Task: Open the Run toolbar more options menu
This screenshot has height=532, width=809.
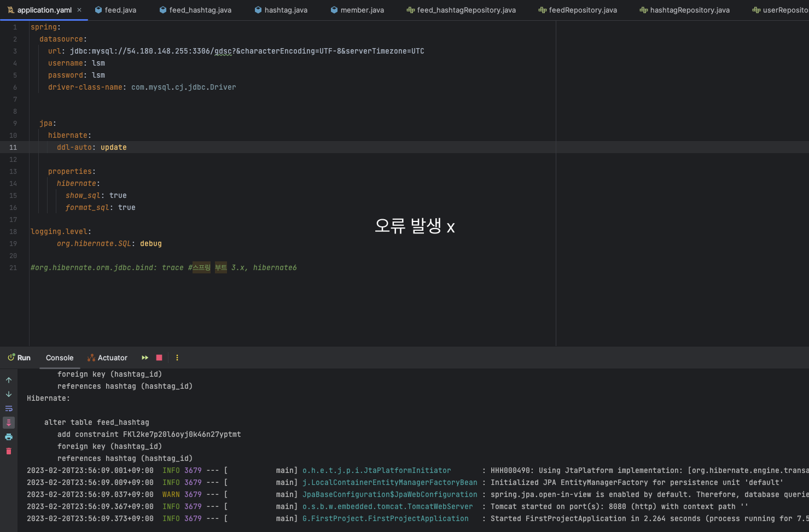Action: coord(177,358)
